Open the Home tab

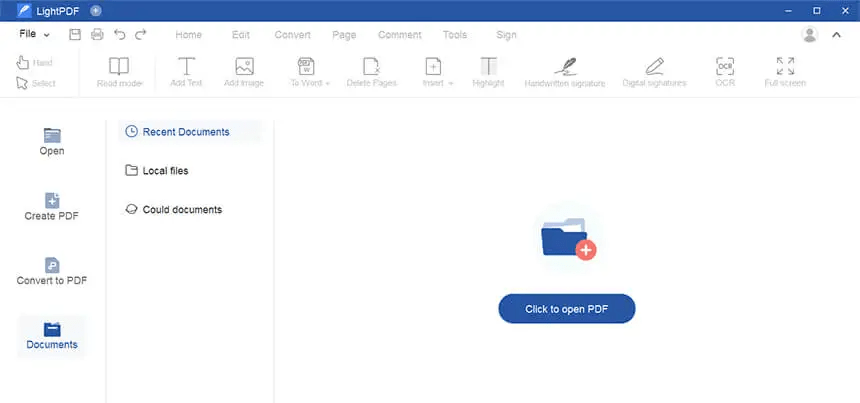coord(189,35)
